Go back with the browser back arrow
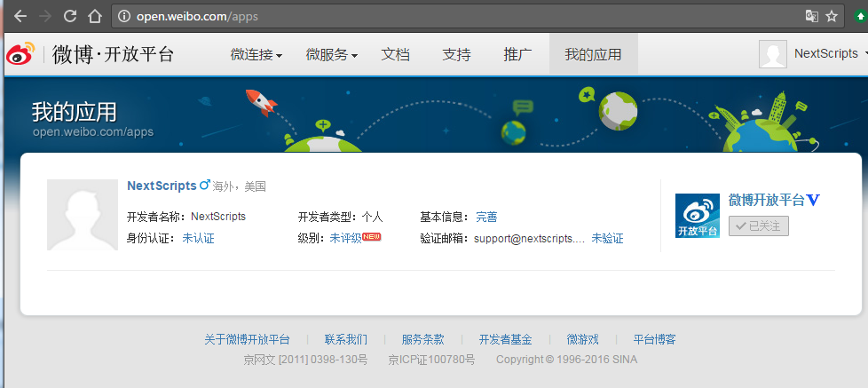The image size is (868, 388). coord(20,16)
